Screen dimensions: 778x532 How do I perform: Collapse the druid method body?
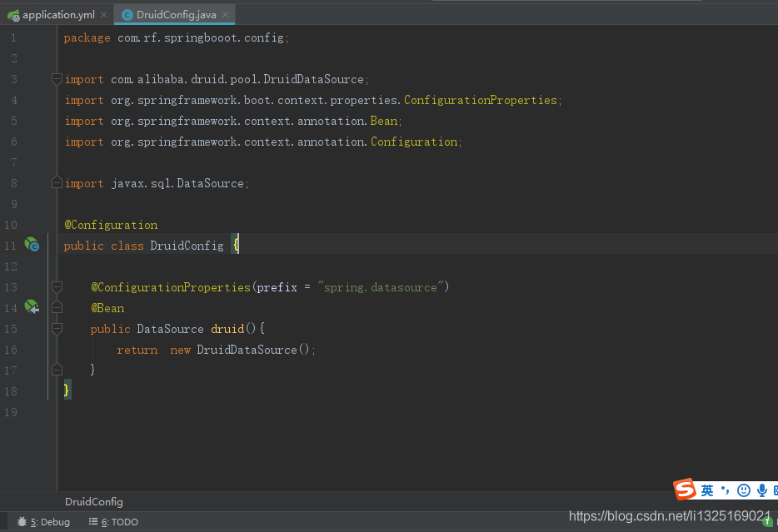[x=57, y=329]
